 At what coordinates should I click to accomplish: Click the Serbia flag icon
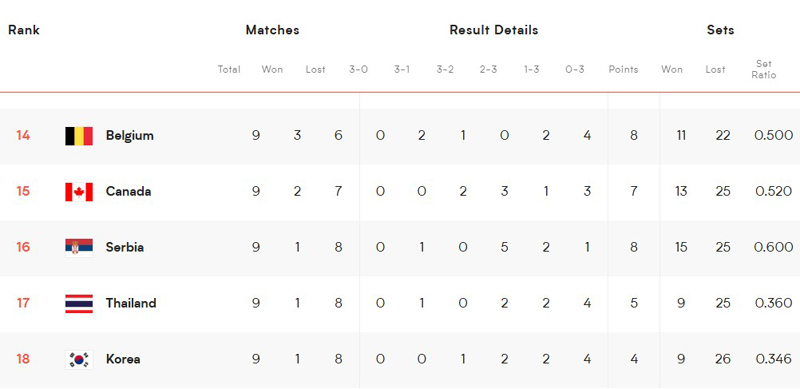pyautogui.click(x=79, y=248)
